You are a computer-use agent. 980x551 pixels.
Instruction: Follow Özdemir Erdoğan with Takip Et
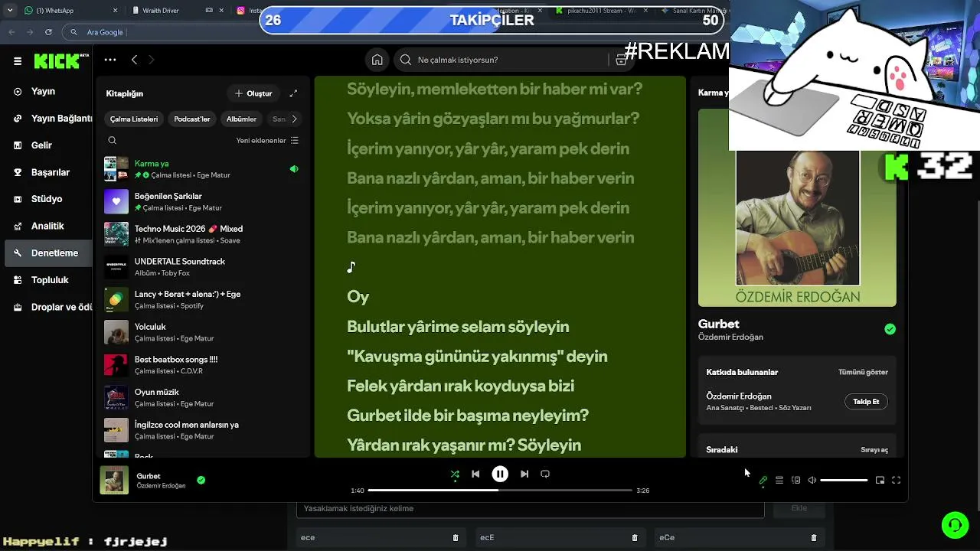coord(866,402)
